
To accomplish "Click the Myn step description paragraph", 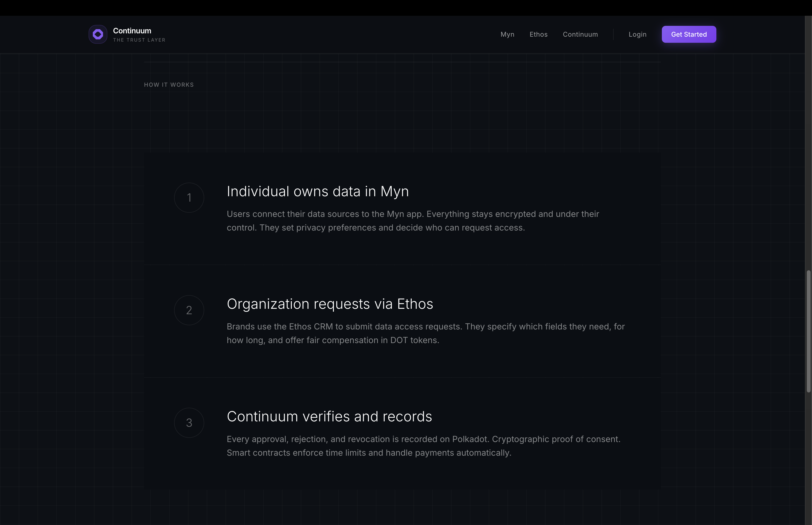I will click(412, 221).
